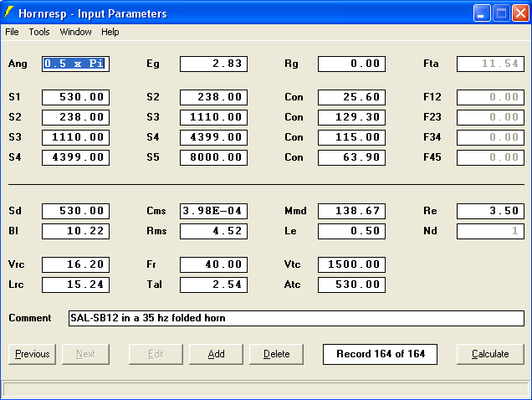
Task: Click the Comment label
Action: 30,318
